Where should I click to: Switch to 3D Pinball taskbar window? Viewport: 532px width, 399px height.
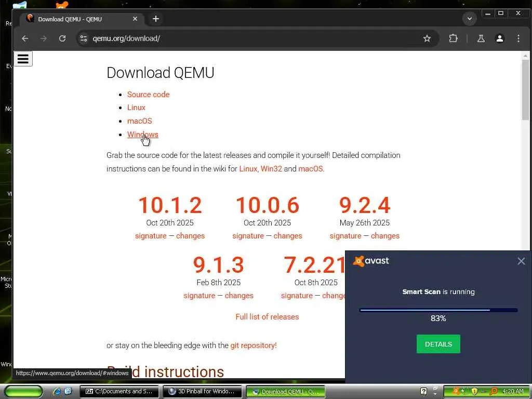202,391
